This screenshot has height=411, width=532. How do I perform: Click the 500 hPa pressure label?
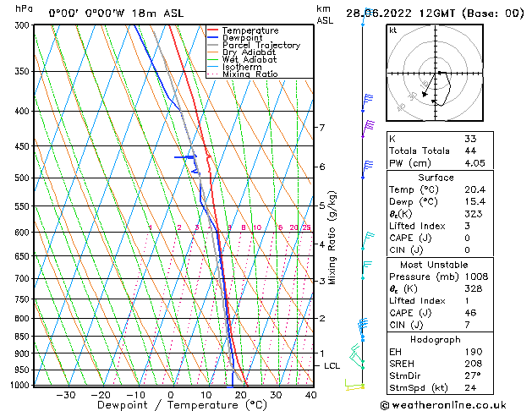[24, 178]
